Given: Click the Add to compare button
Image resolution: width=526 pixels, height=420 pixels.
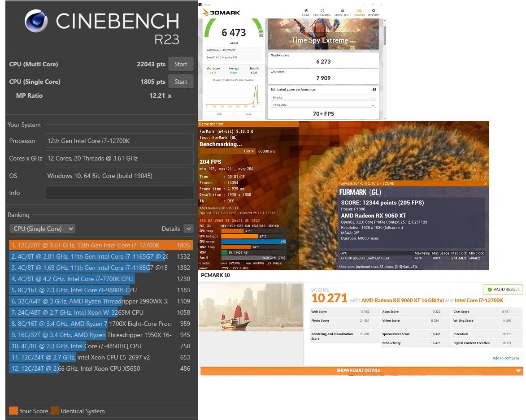Looking at the screenshot, I should (x=505, y=358).
